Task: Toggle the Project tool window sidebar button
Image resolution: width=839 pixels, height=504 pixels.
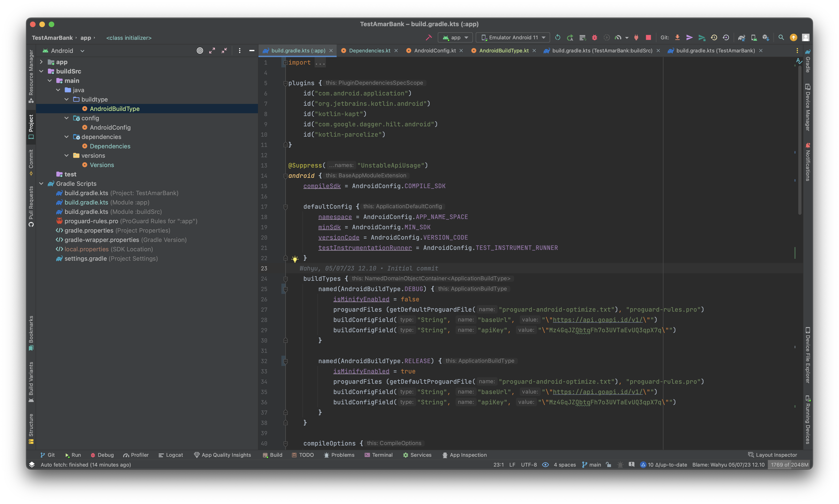Action: click(31, 127)
